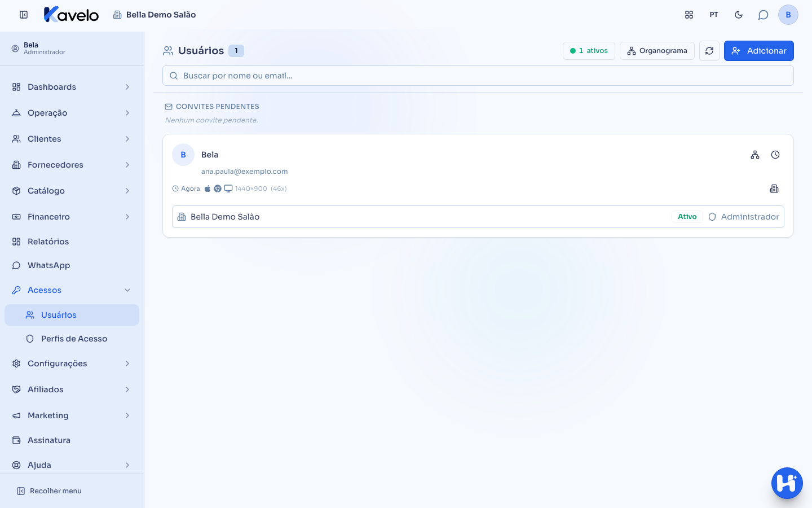Open the Assinatura page
The width and height of the screenshot is (812, 508).
72,440
